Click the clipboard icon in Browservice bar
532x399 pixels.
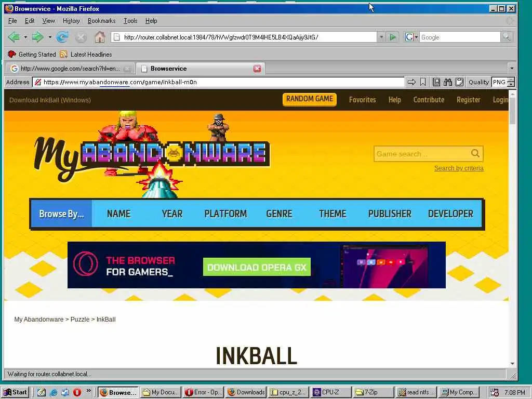pos(459,82)
